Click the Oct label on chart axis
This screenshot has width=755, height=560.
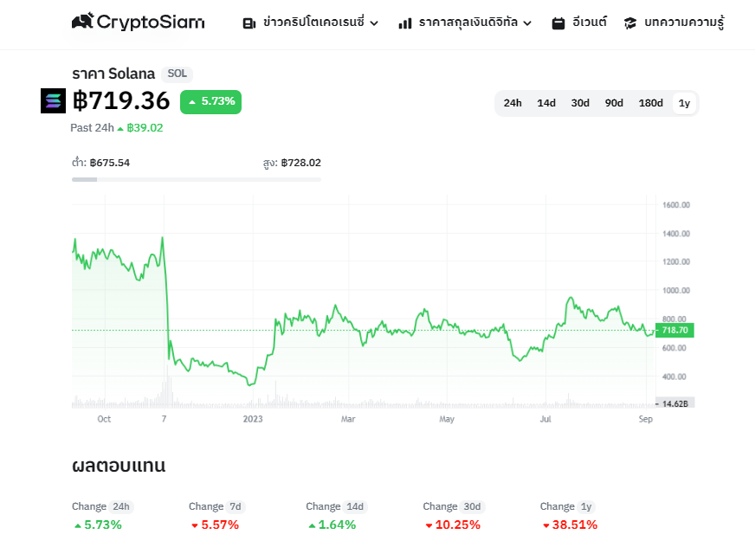click(x=104, y=419)
